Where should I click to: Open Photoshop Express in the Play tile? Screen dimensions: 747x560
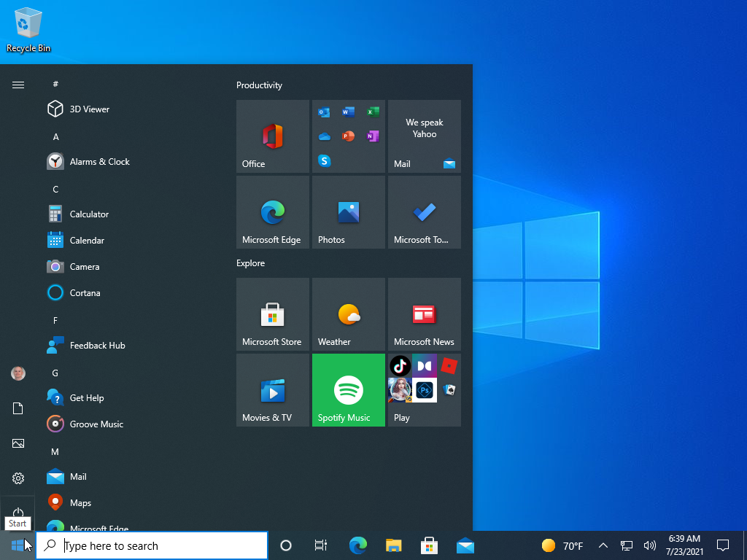425,391
